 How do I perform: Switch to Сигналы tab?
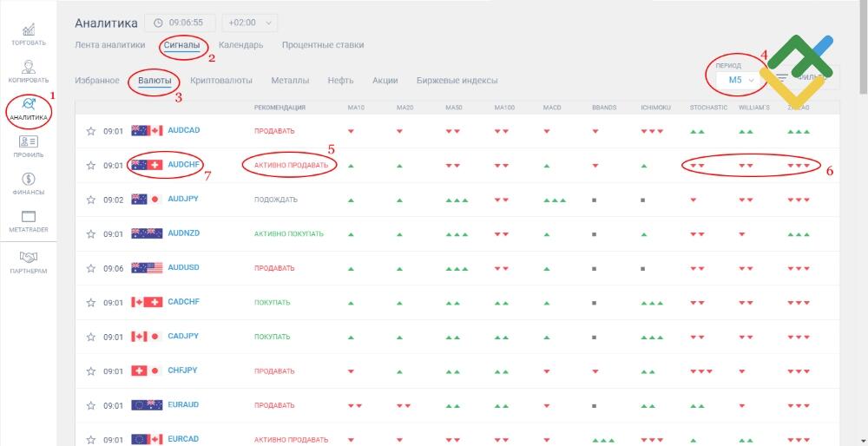tap(181, 45)
